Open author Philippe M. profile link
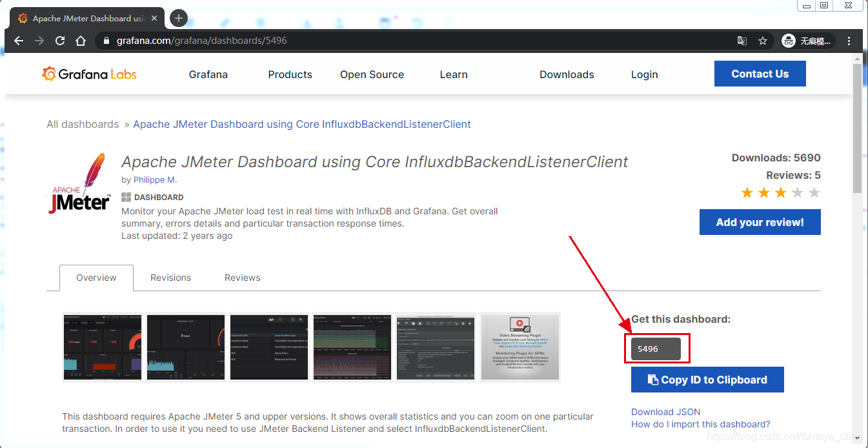 click(155, 179)
